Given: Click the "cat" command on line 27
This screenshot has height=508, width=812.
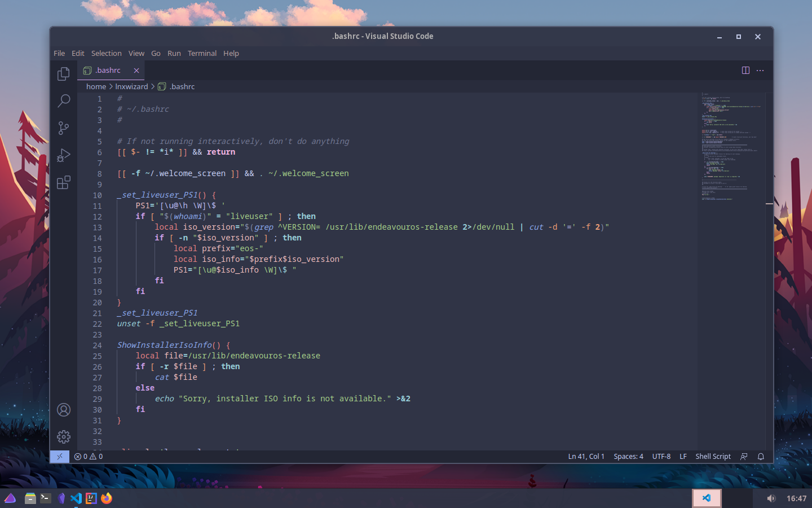Looking at the screenshot, I should coord(162,377).
